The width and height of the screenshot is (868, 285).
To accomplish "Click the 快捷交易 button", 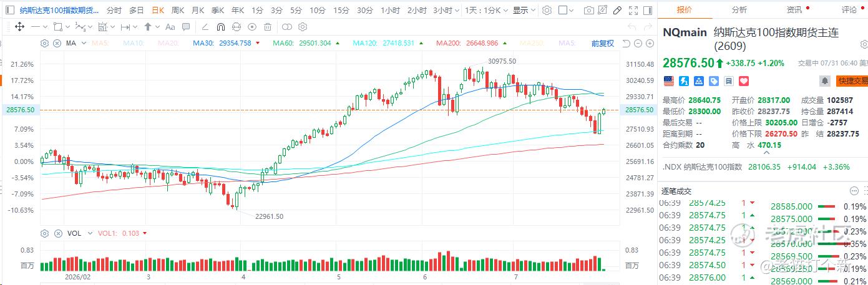I will tap(852, 81).
